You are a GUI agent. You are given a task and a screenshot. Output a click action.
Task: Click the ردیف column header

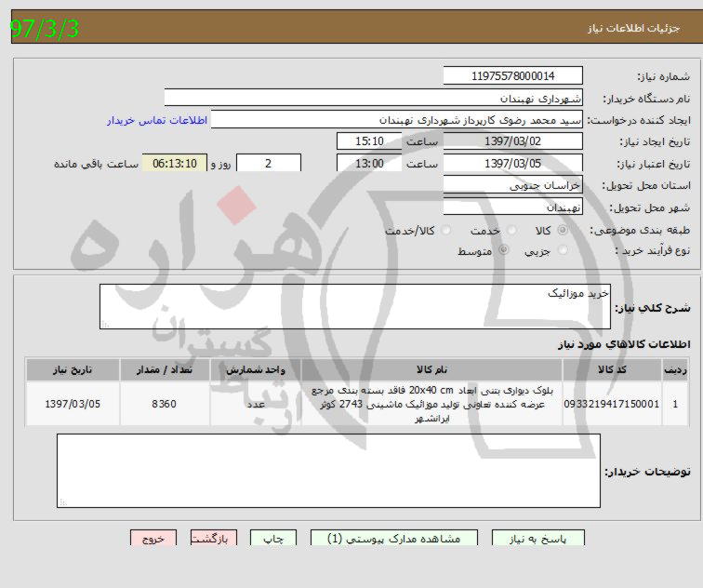pos(675,369)
